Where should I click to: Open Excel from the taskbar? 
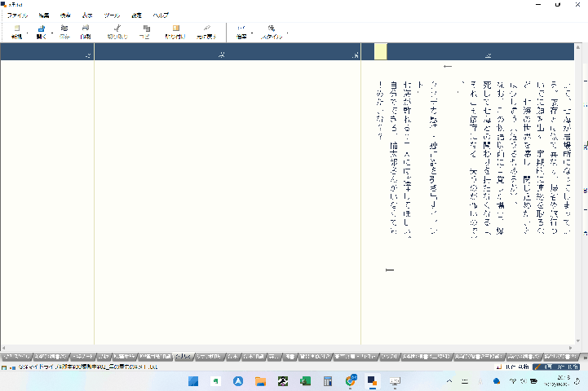point(305,381)
